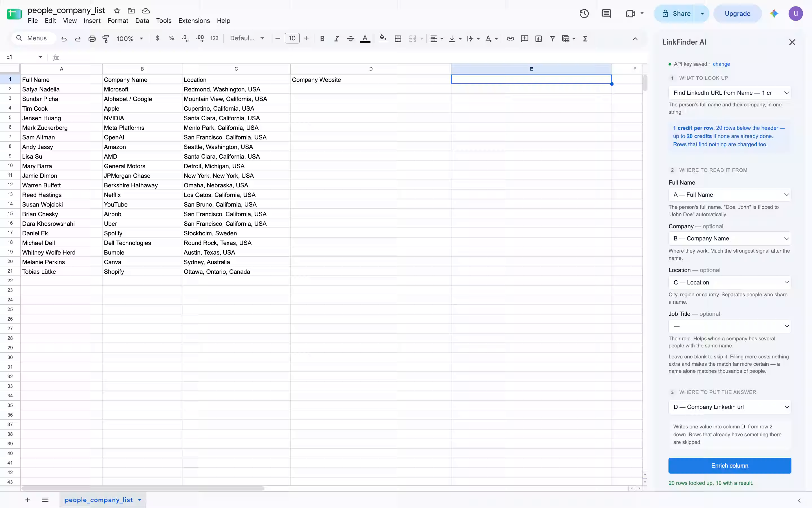Image resolution: width=812 pixels, height=508 pixels.
Task: Open the all sheets list icon
Action: (45, 500)
